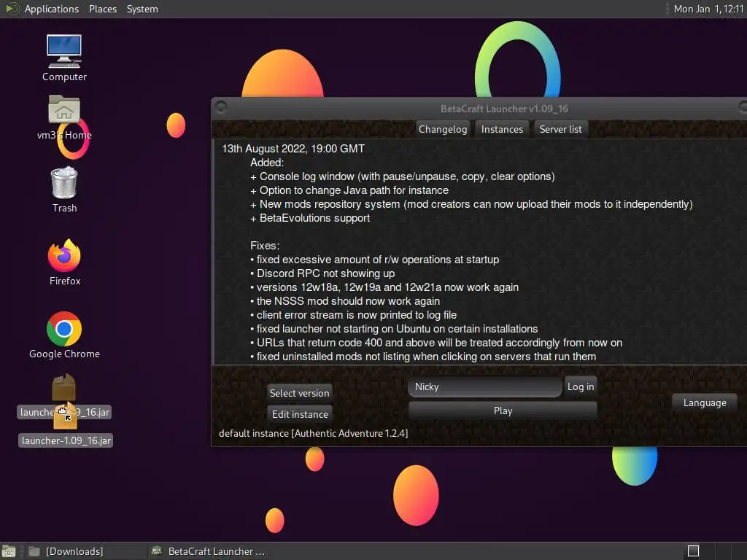Open the Language button
The height and width of the screenshot is (560, 747).
[x=705, y=402]
